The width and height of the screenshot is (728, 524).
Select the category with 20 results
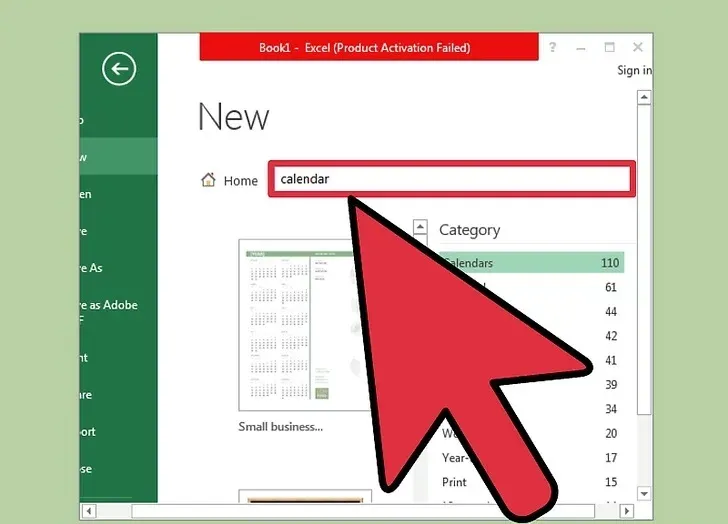532,433
